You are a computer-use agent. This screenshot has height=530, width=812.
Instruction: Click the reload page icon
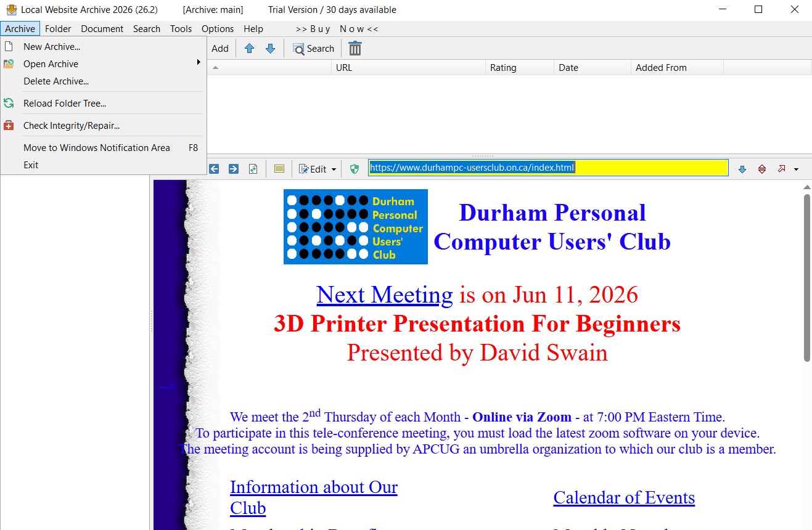(x=253, y=169)
